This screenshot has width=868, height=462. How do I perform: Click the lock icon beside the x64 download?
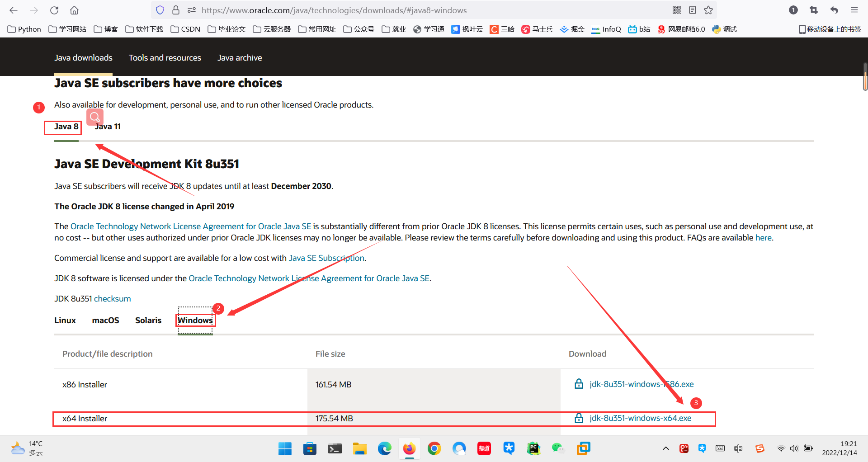(x=579, y=418)
